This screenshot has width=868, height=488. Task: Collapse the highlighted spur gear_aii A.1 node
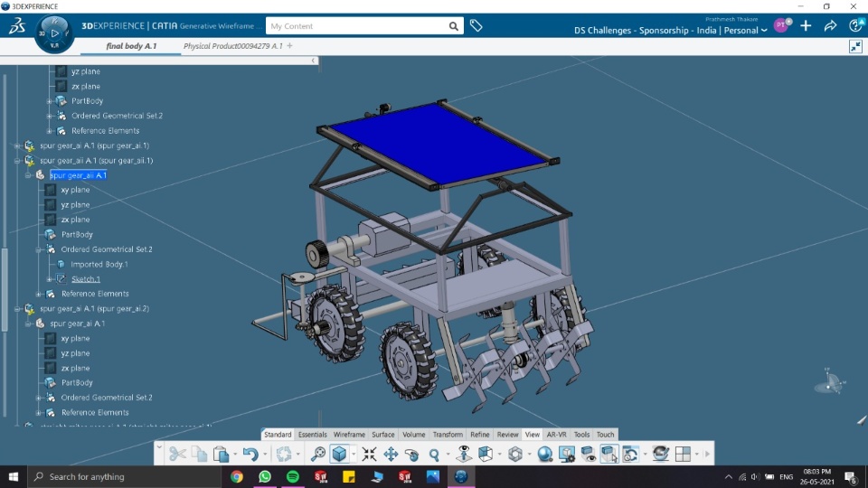(28, 175)
